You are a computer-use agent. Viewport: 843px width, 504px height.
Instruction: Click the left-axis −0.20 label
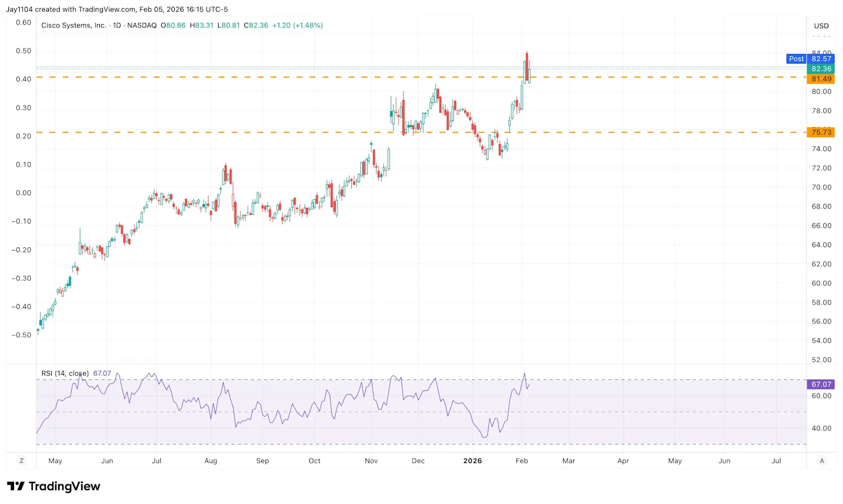pos(22,250)
